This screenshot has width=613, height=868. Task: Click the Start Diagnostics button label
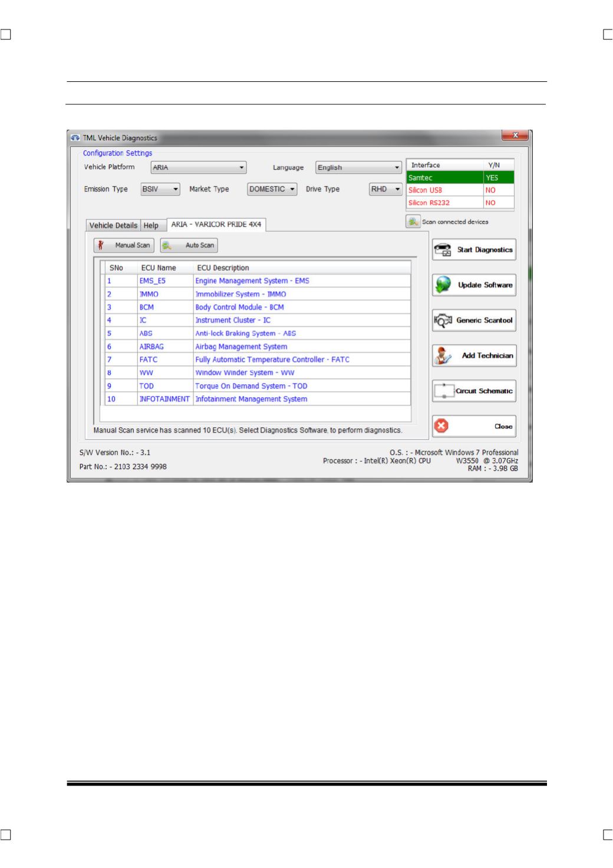coord(485,250)
